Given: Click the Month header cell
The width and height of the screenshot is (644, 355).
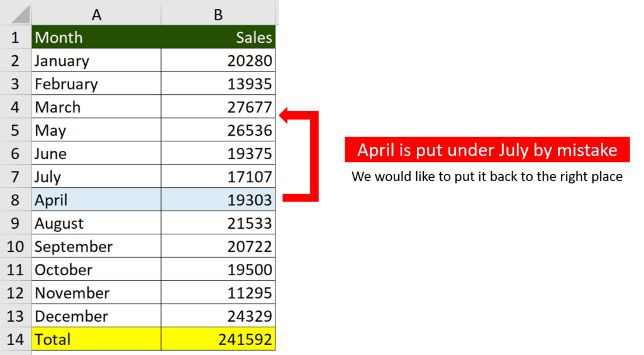Looking at the screenshot, I should (x=96, y=37).
